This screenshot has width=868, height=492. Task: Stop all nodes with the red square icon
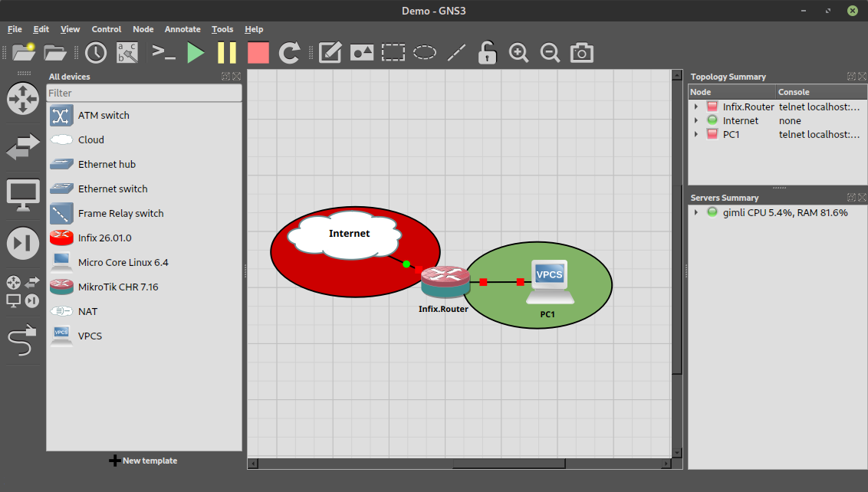point(258,53)
